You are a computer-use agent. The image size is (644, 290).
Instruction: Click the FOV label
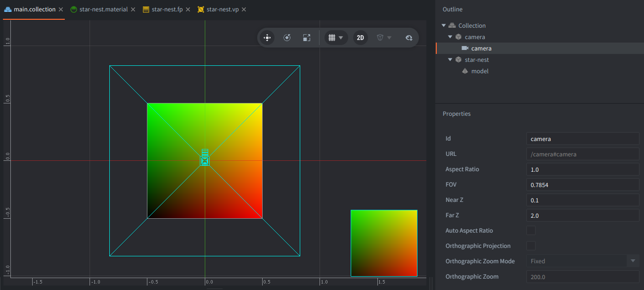point(451,185)
